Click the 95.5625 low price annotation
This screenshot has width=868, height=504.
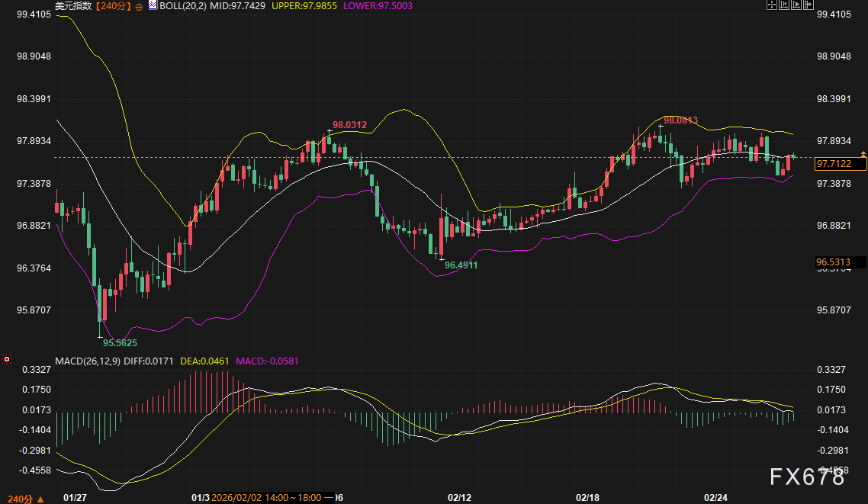point(120,343)
